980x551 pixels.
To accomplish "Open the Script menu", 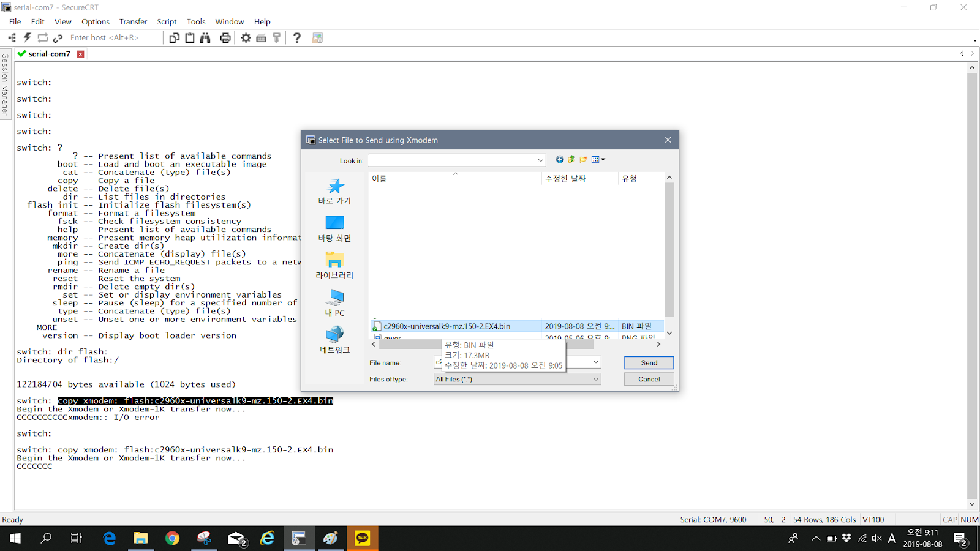I will pyautogui.click(x=167, y=21).
